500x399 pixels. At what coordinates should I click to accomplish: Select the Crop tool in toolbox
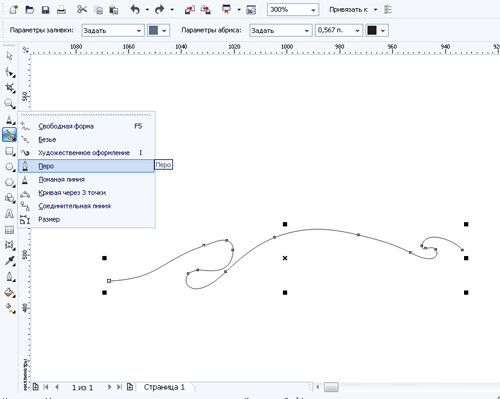tap(10, 88)
